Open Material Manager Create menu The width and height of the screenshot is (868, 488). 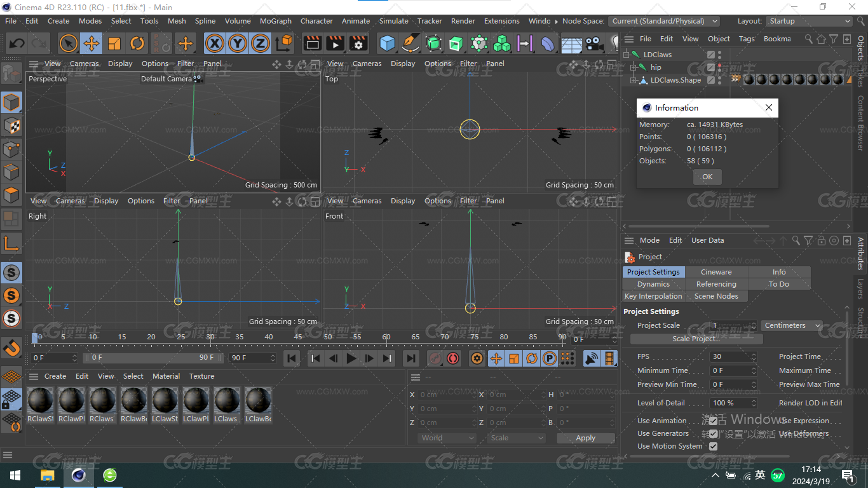point(55,376)
